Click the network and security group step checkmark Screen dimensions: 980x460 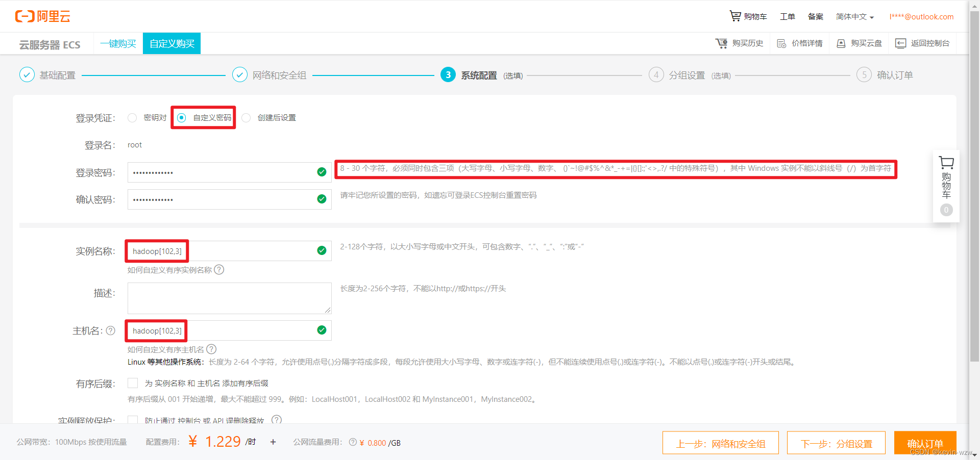tap(240, 75)
